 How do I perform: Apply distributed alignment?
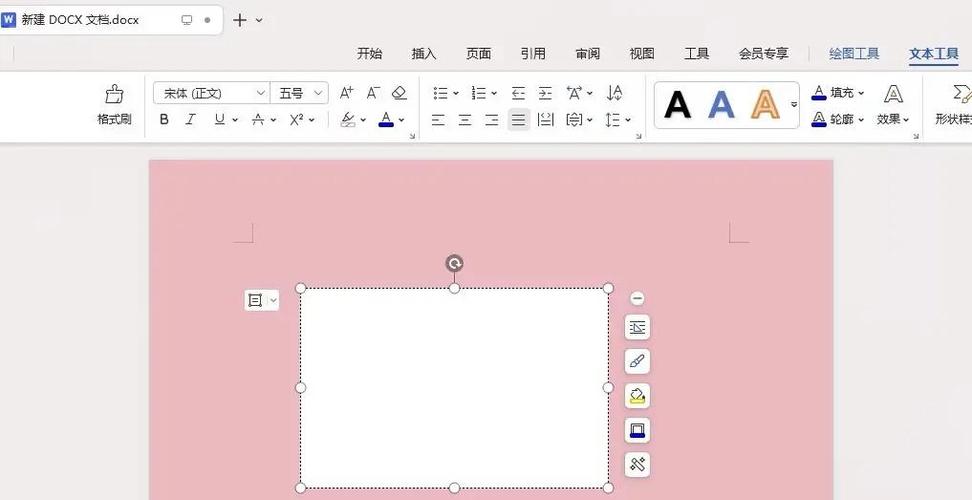click(546, 120)
